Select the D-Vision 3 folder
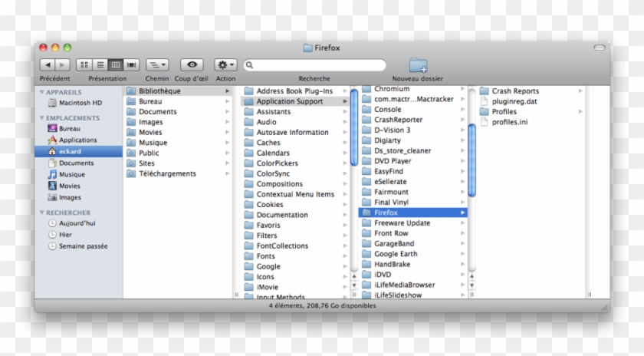Image resolution: width=644 pixels, height=356 pixels. [412, 130]
